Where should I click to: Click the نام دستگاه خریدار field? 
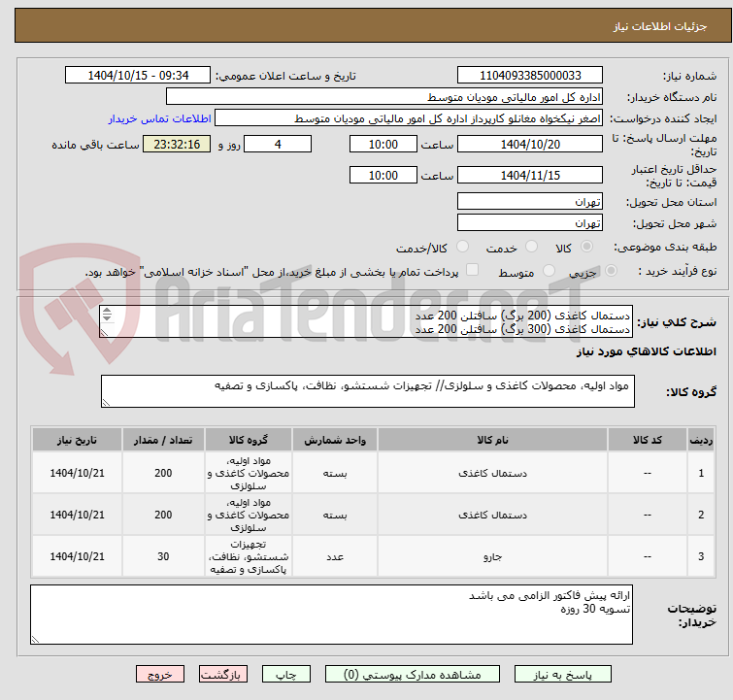tap(384, 97)
